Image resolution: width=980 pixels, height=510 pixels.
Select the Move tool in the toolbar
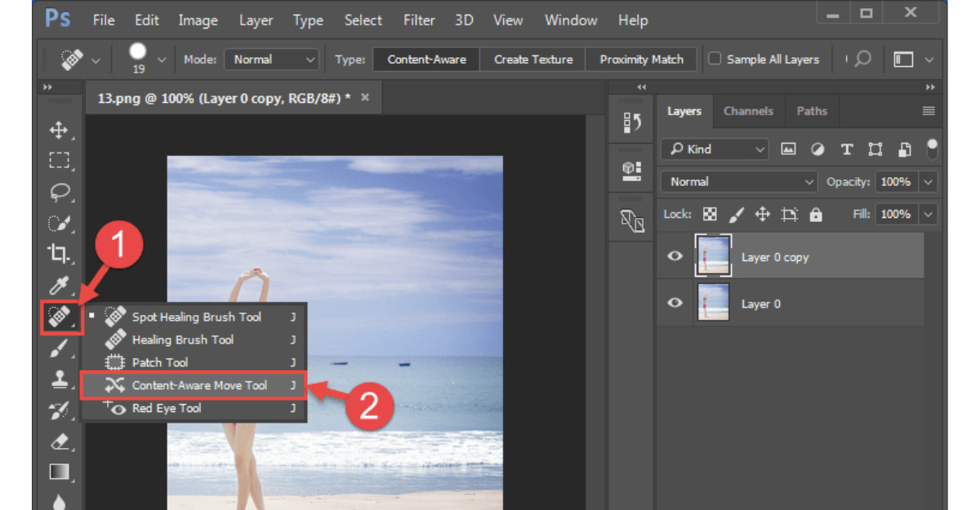click(x=60, y=129)
